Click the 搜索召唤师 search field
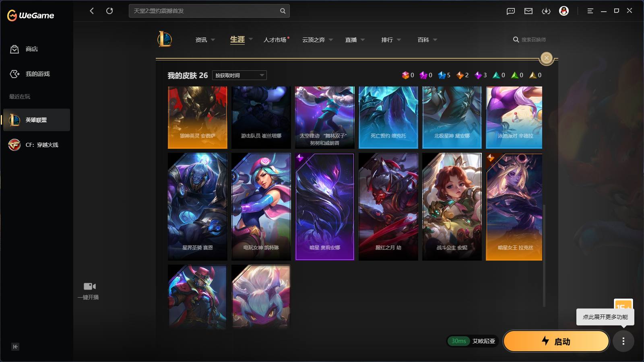The width and height of the screenshot is (644, 362). (x=533, y=40)
